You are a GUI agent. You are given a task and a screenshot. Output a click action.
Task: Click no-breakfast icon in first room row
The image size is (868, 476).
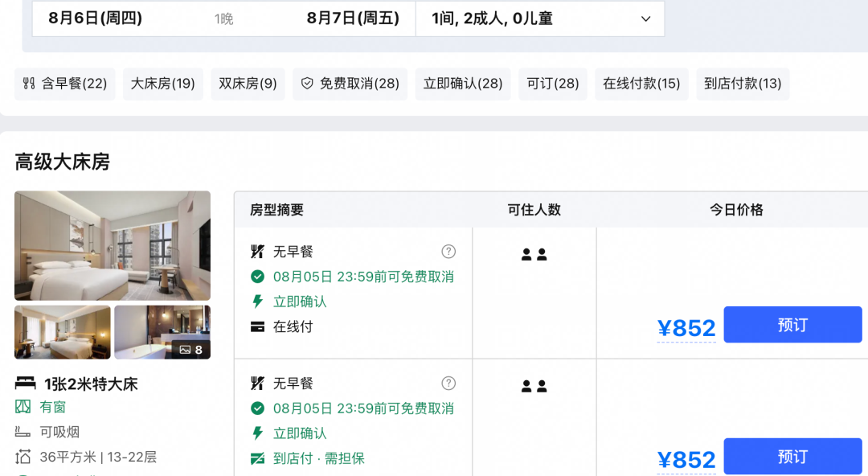pos(257,252)
